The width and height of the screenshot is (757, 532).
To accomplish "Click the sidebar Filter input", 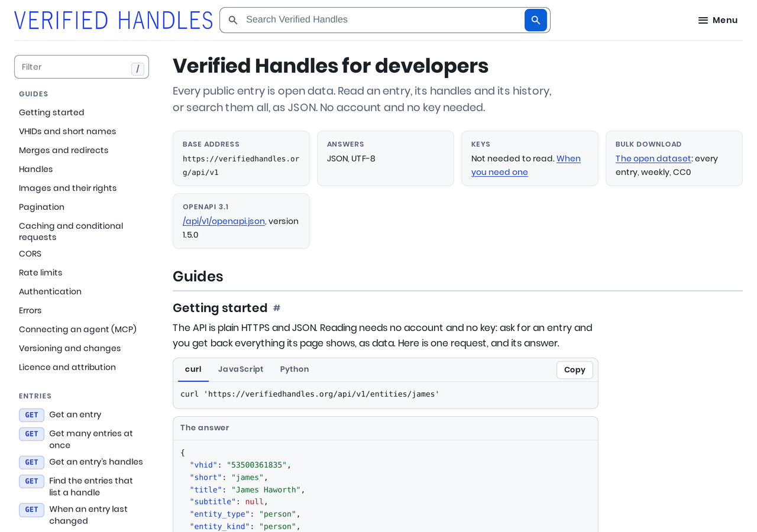I will tap(82, 67).
